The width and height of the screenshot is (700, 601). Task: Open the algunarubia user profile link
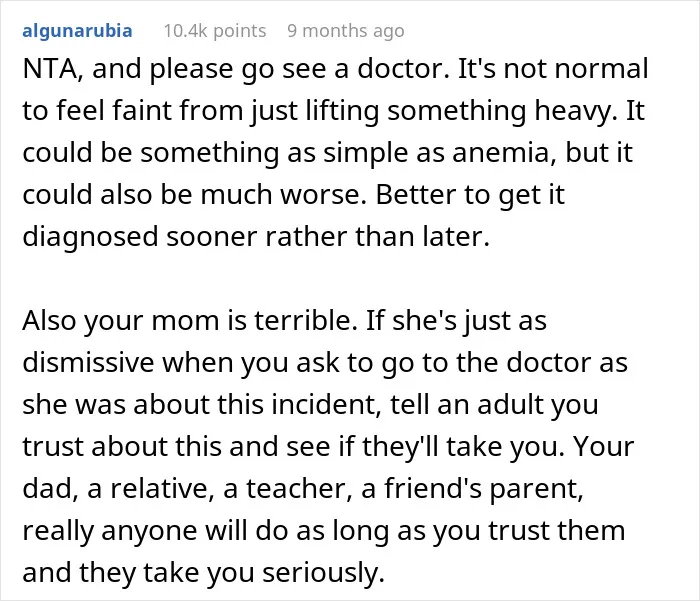(77, 31)
